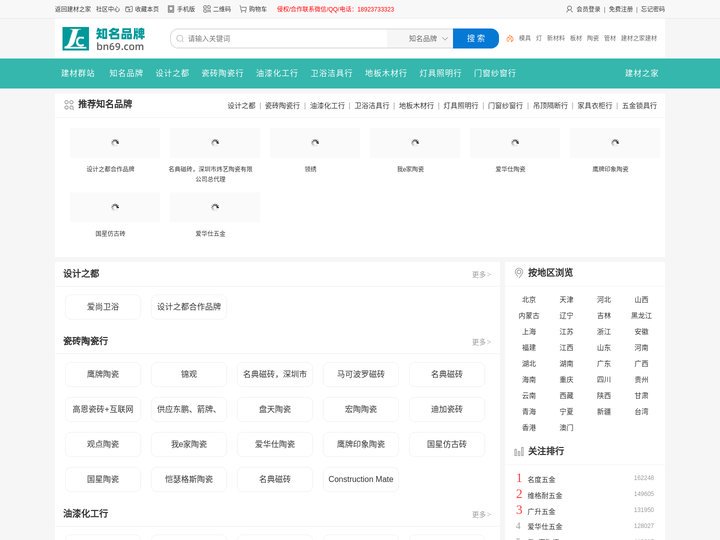Browse the 广东 region
This screenshot has width=720, height=540.
coord(604,364)
